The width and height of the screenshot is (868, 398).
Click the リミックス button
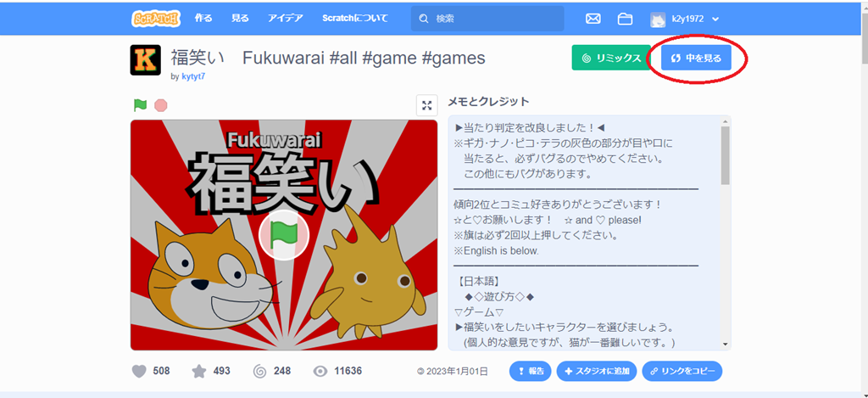tap(611, 58)
